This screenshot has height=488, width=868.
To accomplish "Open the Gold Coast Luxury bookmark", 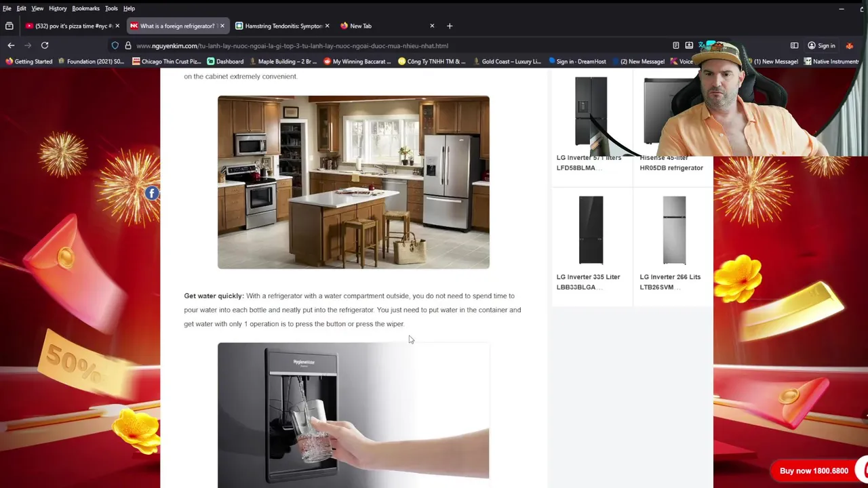I will coord(507,61).
